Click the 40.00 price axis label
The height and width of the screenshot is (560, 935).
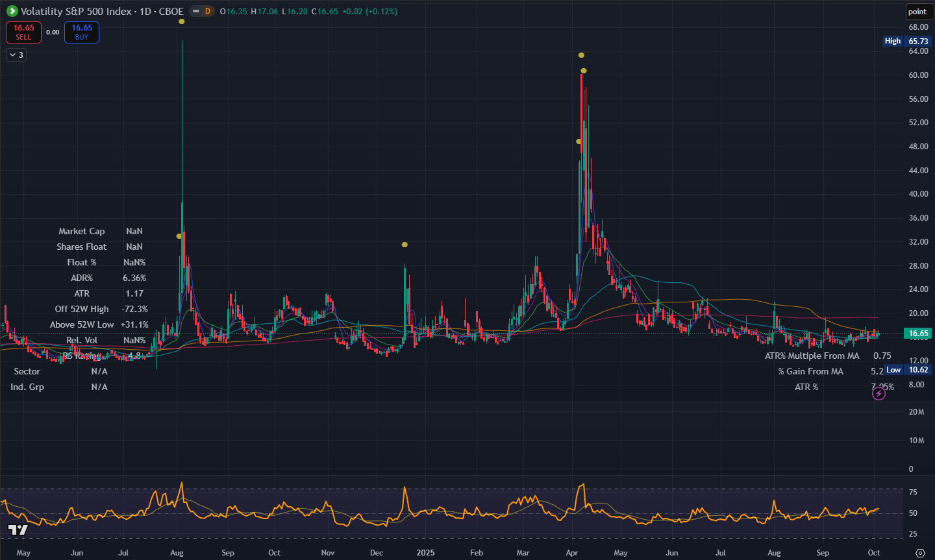click(x=918, y=194)
